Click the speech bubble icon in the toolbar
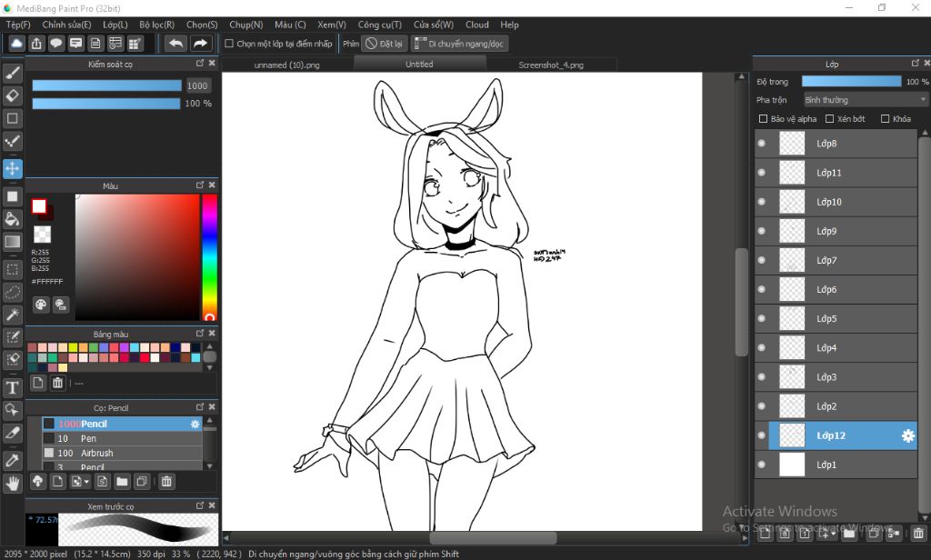The image size is (931, 560). pyautogui.click(x=56, y=44)
